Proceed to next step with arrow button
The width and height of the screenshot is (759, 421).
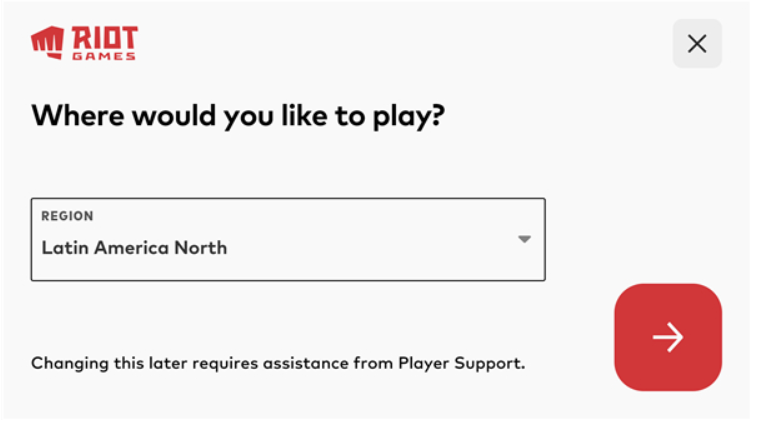tap(668, 337)
